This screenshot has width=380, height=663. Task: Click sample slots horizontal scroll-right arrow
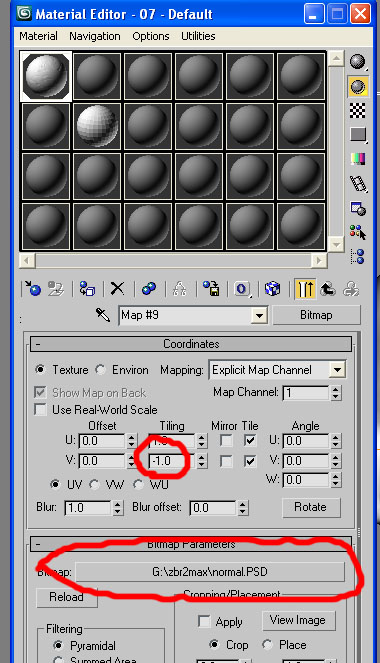coord(319,261)
